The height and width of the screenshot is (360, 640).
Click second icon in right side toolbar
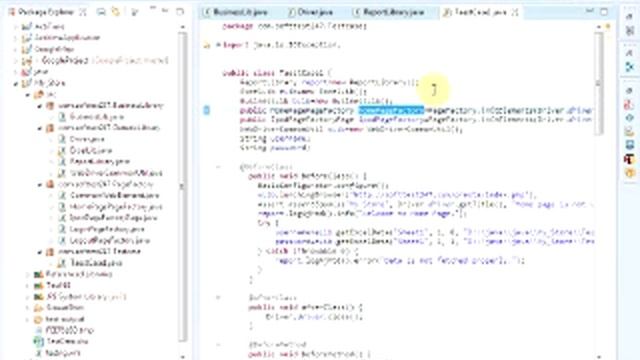629,30
